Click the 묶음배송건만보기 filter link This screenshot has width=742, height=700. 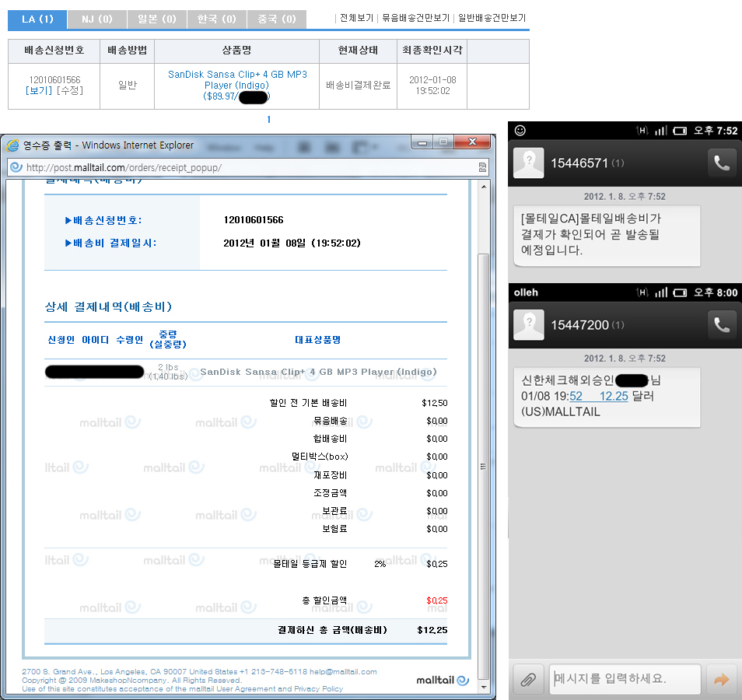[x=415, y=18]
